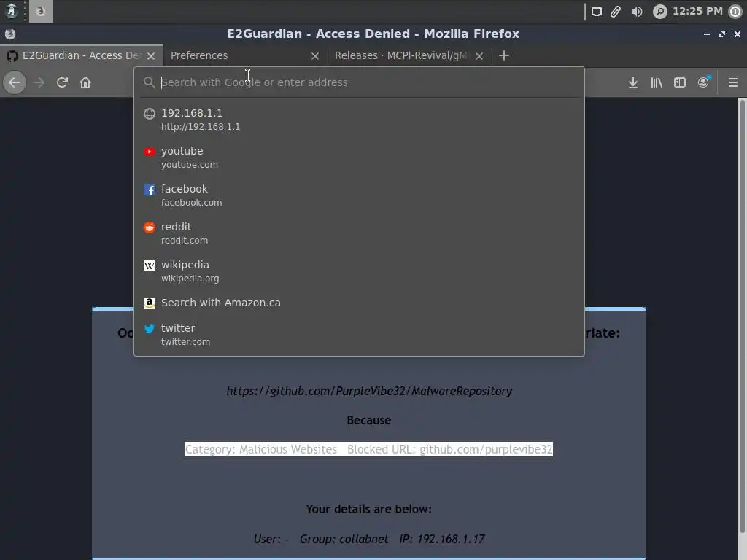Close the Preferences tab

pos(315,56)
